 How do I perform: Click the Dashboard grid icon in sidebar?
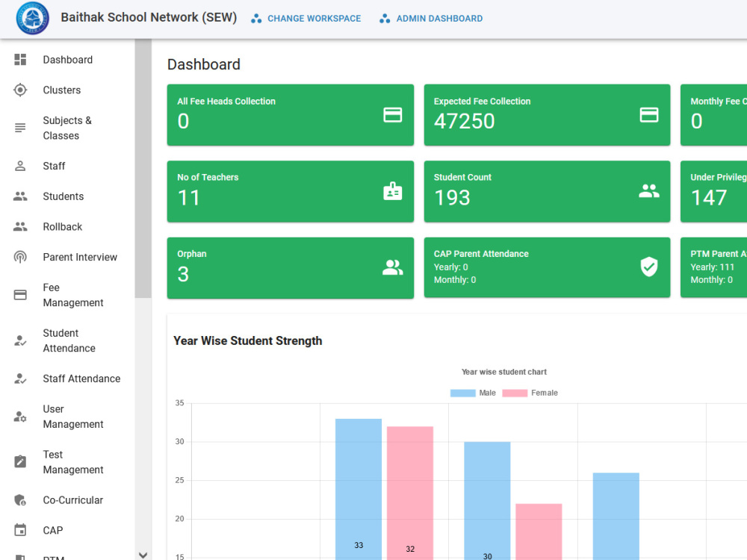(20, 60)
